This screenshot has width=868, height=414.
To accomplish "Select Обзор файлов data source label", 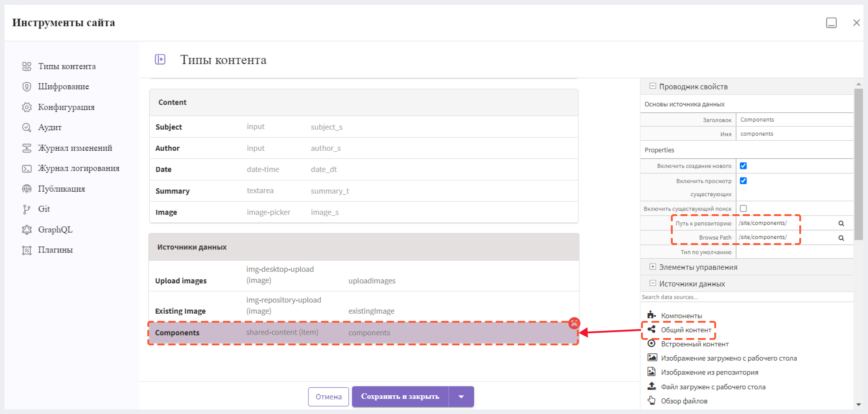I will click(684, 401).
